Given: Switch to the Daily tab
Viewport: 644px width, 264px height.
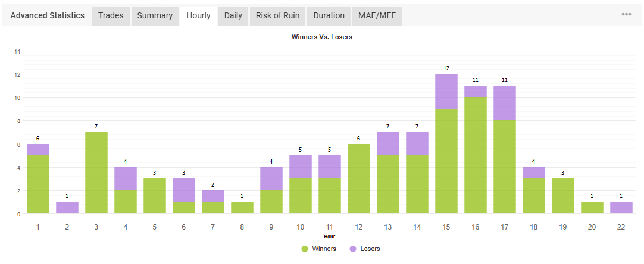Looking at the screenshot, I should coord(233,16).
